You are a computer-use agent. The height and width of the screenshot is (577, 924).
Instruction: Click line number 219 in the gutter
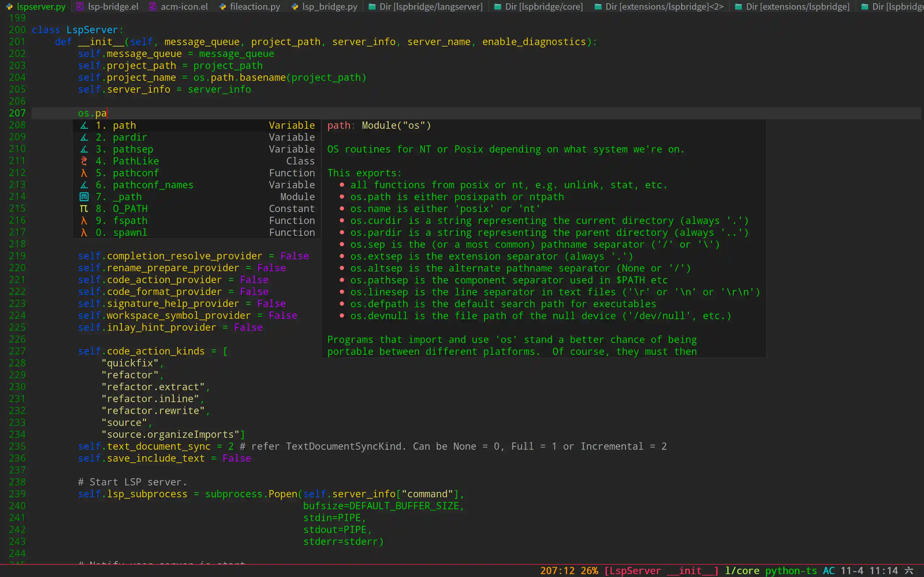(17, 256)
